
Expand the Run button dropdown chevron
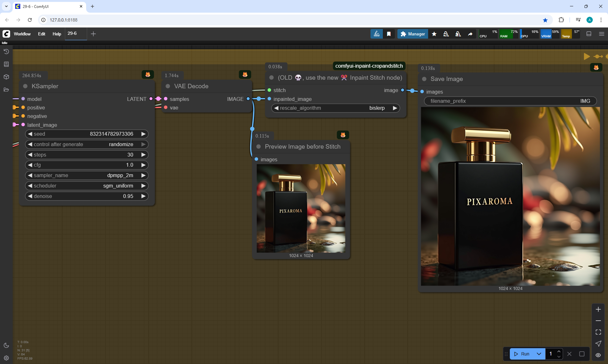coord(539,354)
